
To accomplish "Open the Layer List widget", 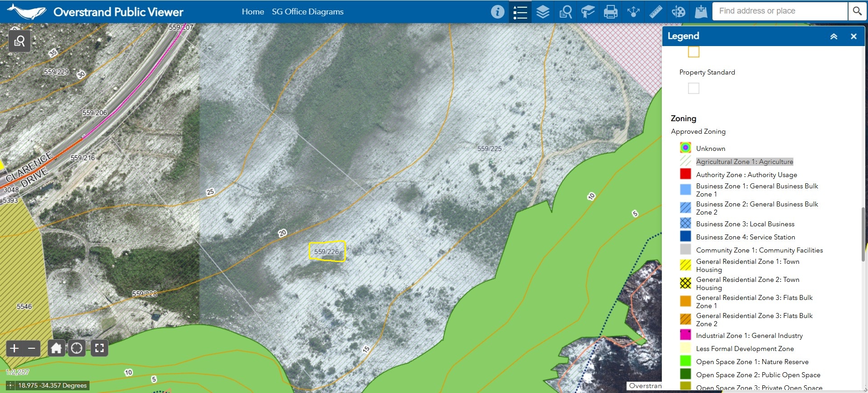I will (542, 12).
